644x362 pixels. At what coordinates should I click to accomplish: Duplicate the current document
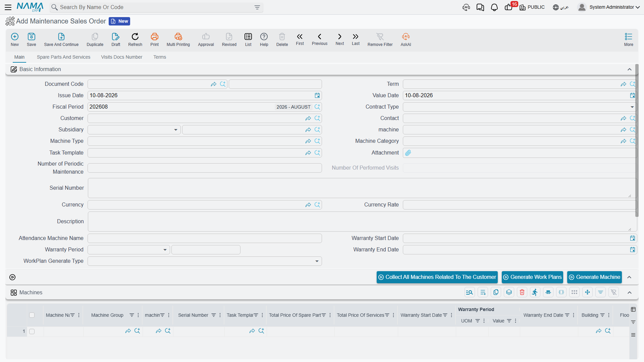coord(95,40)
